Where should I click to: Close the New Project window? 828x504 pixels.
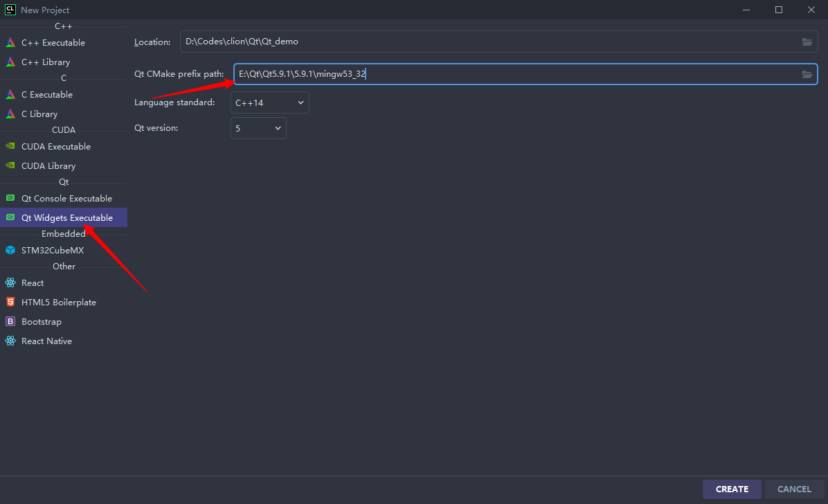tap(811, 10)
